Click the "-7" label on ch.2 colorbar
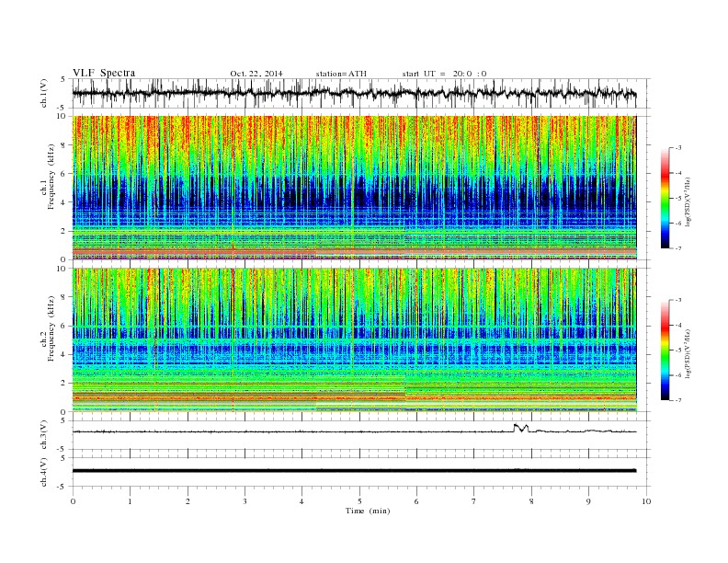 pos(677,400)
